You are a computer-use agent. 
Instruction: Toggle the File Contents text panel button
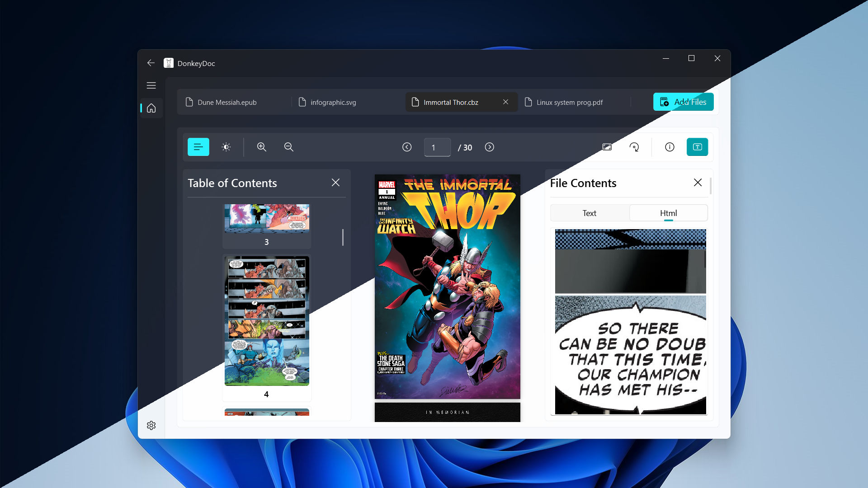coord(697,147)
